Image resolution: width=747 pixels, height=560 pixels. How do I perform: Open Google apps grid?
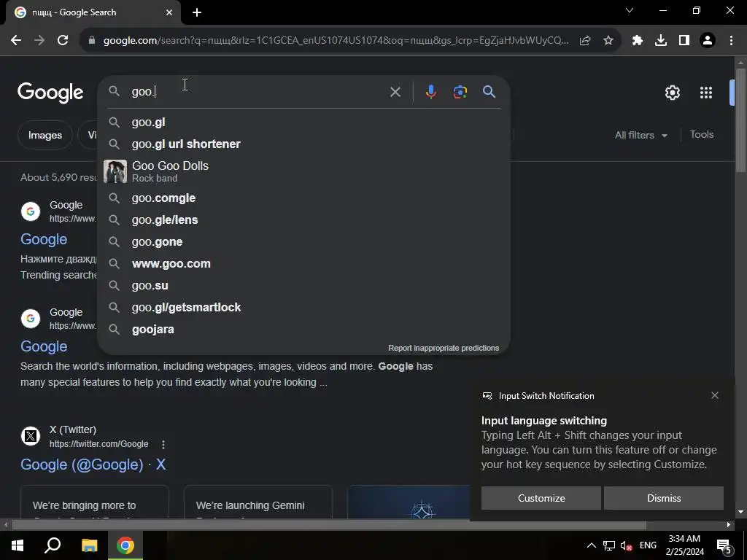point(706,93)
